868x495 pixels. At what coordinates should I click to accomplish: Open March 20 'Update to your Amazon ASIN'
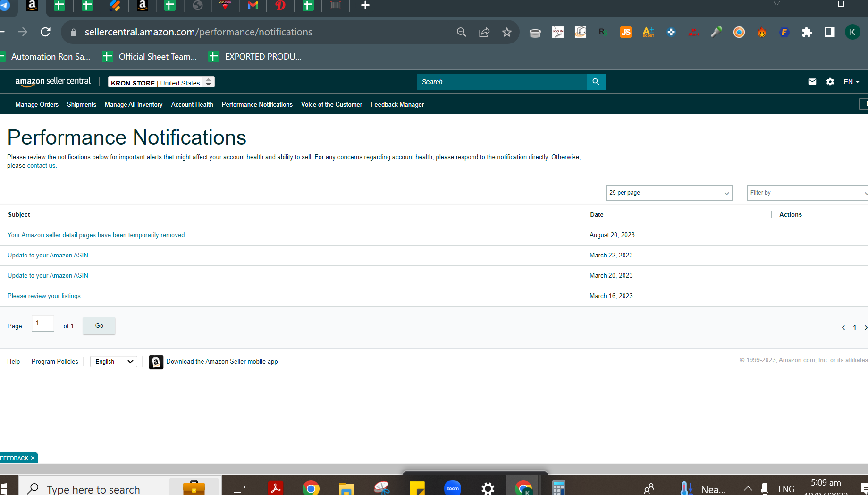point(48,276)
